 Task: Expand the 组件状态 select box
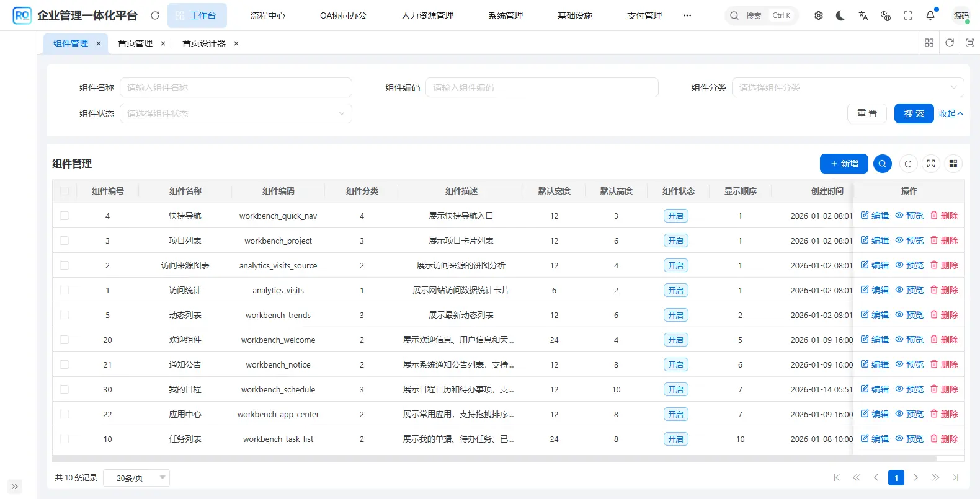236,113
